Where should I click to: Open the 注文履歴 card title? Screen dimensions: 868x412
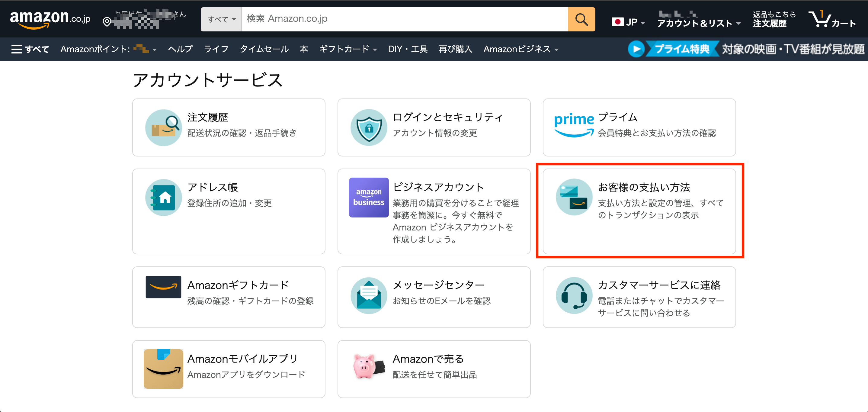tap(208, 117)
